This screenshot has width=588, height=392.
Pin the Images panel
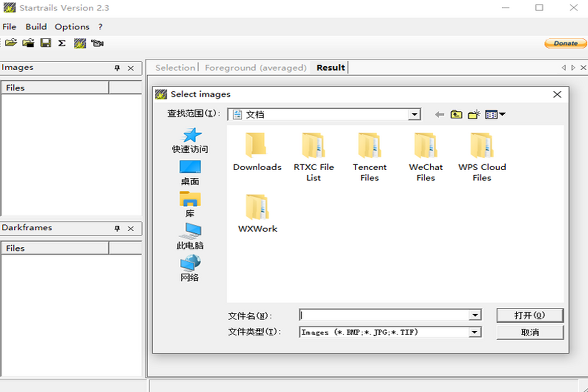[117, 68]
